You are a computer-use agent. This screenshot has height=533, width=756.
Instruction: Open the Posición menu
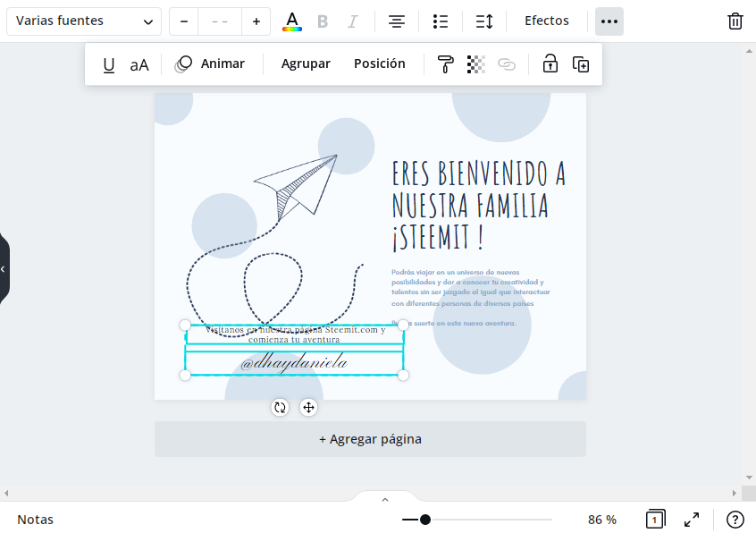click(380, 63)
